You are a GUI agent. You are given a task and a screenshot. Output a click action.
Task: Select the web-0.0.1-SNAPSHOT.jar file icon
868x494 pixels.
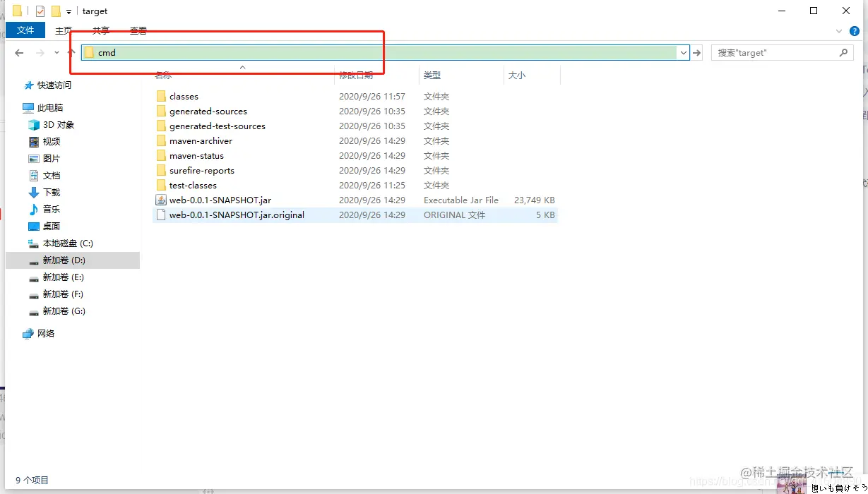(161, 200)
